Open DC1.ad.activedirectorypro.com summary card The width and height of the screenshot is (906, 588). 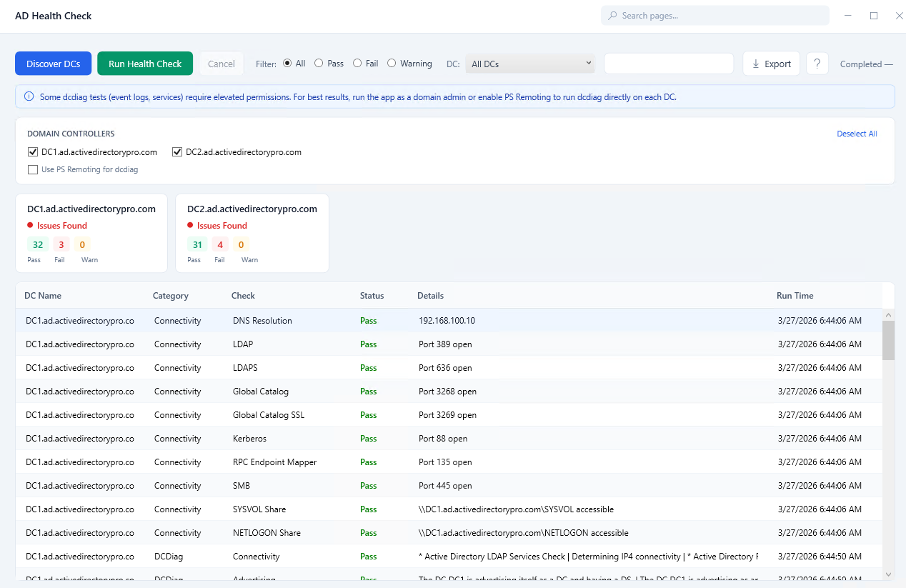pos(91,233)
